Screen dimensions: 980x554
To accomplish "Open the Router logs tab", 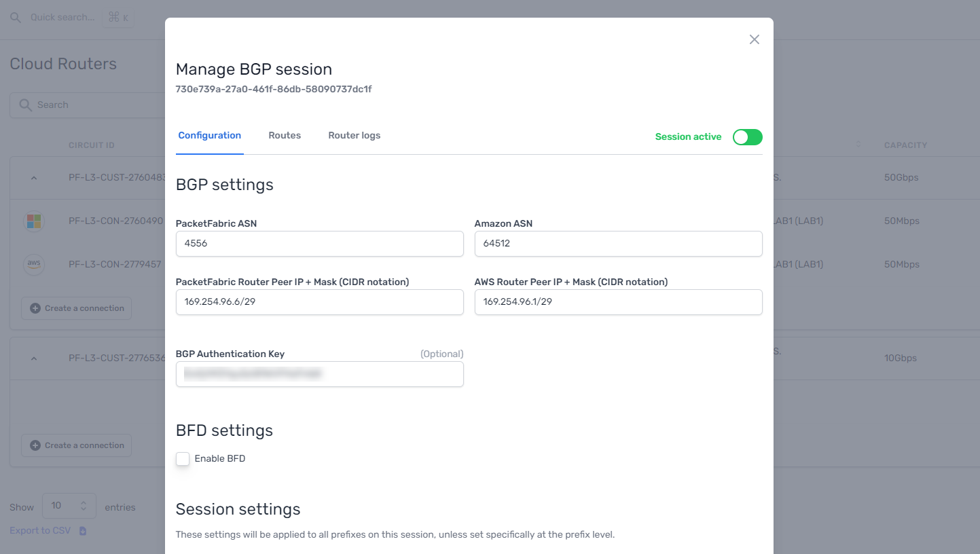I will 354,135.
